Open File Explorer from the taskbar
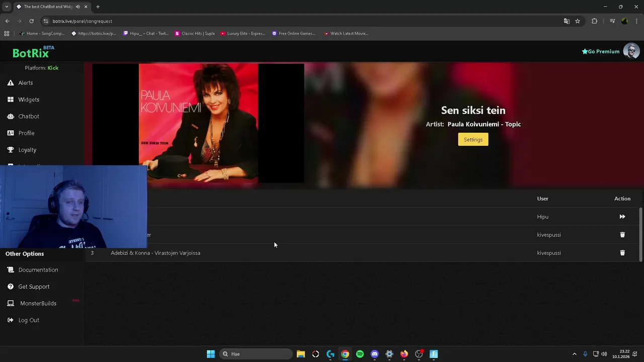The height and width of the screenshot is (362, 644). (300, 354)
